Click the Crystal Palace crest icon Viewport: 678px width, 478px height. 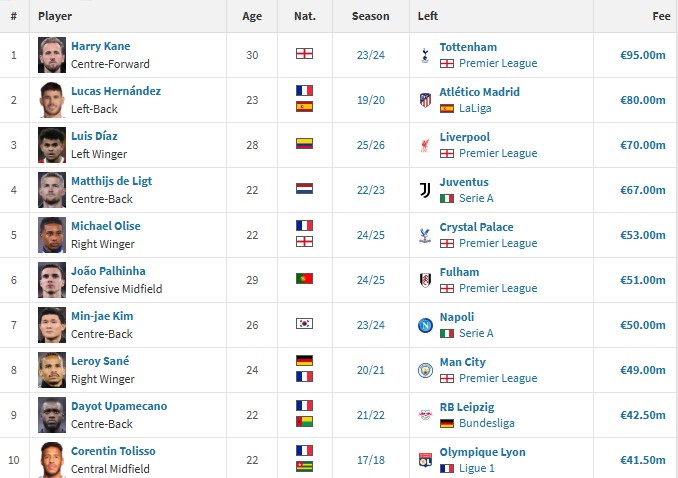click(x=425, y=235)
